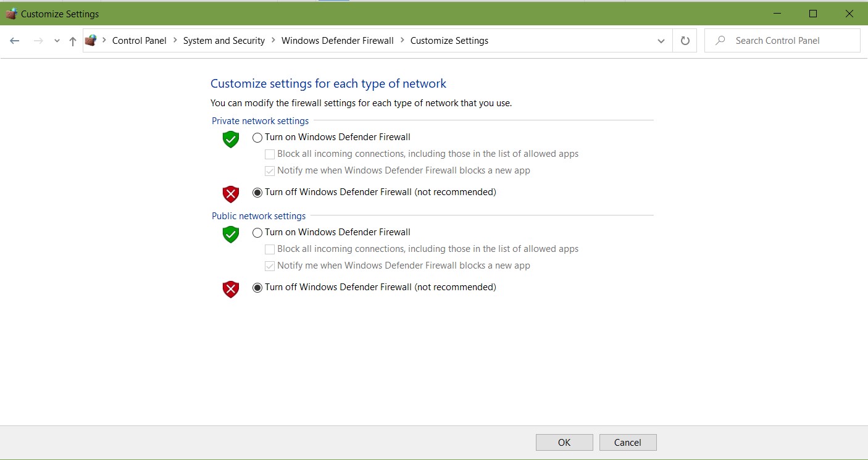Turn on firewall for private network
The width and height of the screenshot is (868, 460).
point(257,138)
